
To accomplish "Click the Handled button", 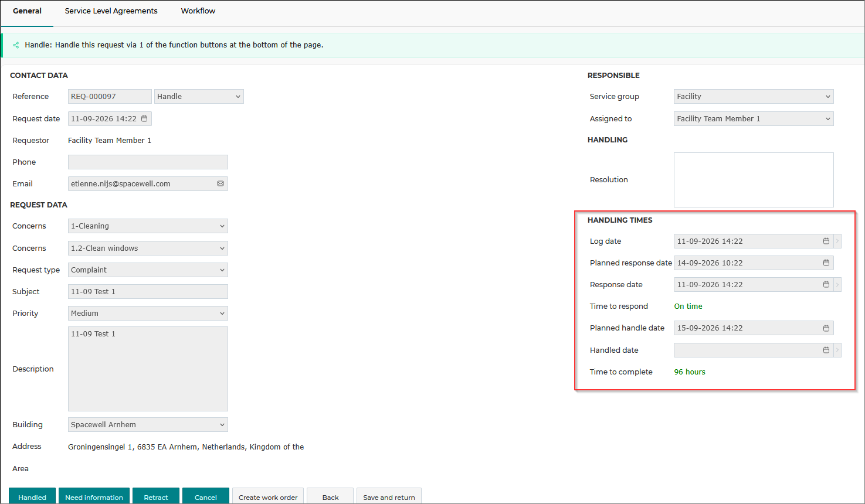I will tap(32, 496).
